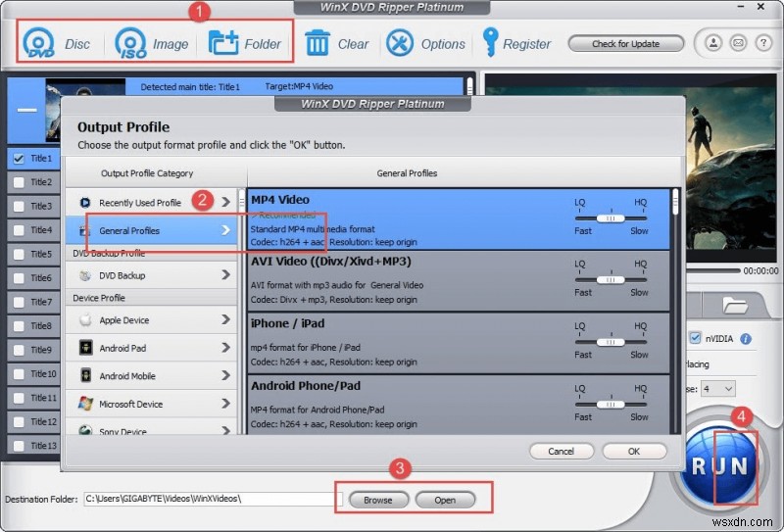Click the Destination Folder path field
The image size is (784, 532).
[x=214, y=499]
